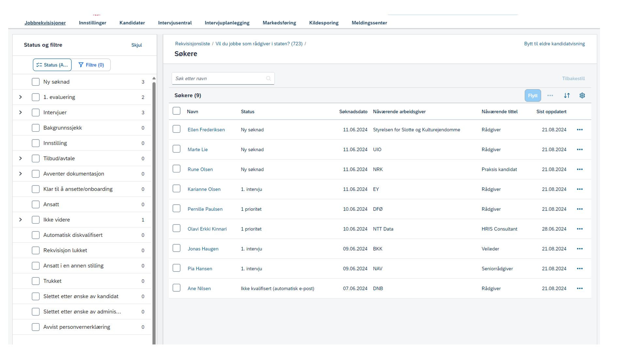The width and height of the screenshot is (617, 364).
Task: Click the Navn column header
Action: [193, 111]
